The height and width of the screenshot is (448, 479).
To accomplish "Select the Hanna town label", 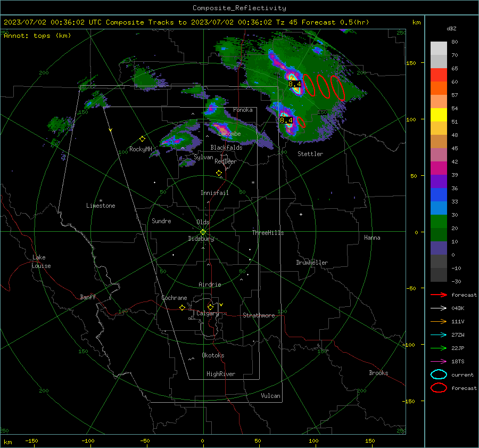I will point(372,238).
